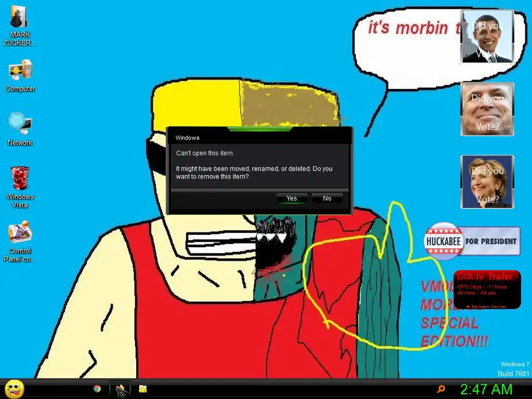Open the MARK ZUCKER... desktop icon
Viewport: 532px width, 399px height.
20,25
